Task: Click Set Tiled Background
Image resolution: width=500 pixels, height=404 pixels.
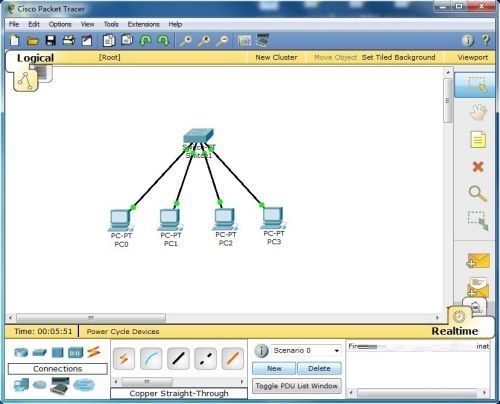Action: click(399, 57)
